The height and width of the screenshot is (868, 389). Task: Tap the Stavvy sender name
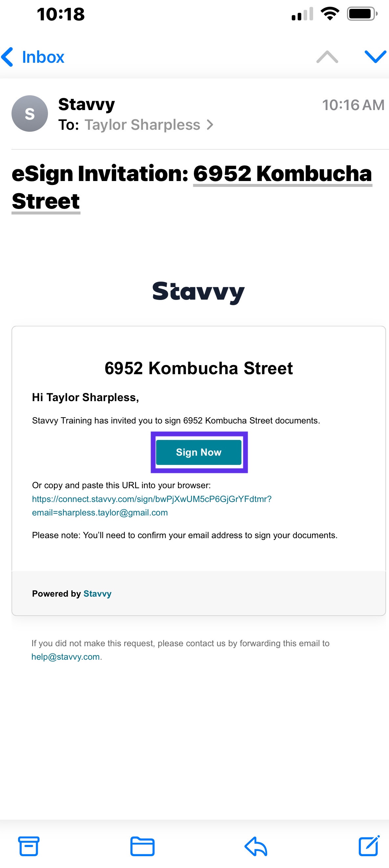pyautogui.click(x=87, y=104)
